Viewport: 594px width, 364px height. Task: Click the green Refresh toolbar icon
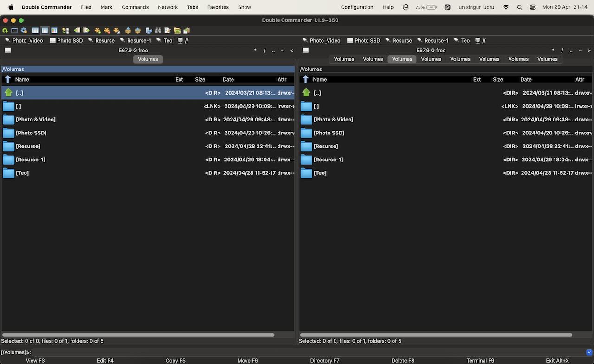click(x=5, y=31)
